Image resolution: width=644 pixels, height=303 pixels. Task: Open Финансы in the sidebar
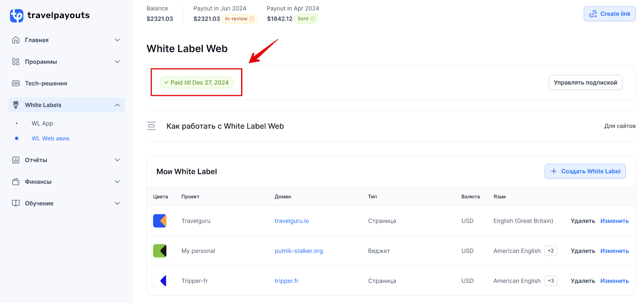[66, 182]
